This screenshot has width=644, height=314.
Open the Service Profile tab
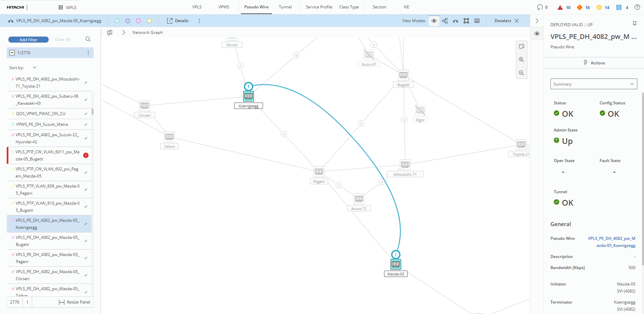point(319,7)
